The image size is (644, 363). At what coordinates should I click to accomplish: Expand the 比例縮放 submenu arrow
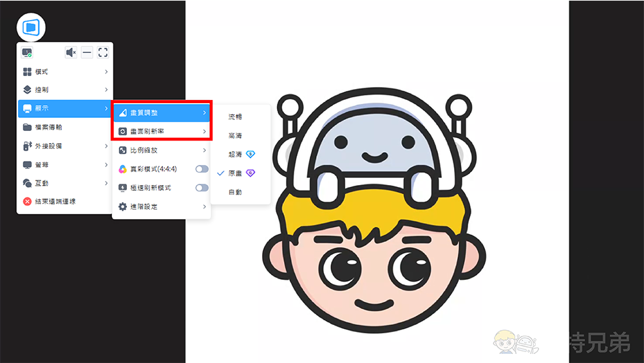204,150
